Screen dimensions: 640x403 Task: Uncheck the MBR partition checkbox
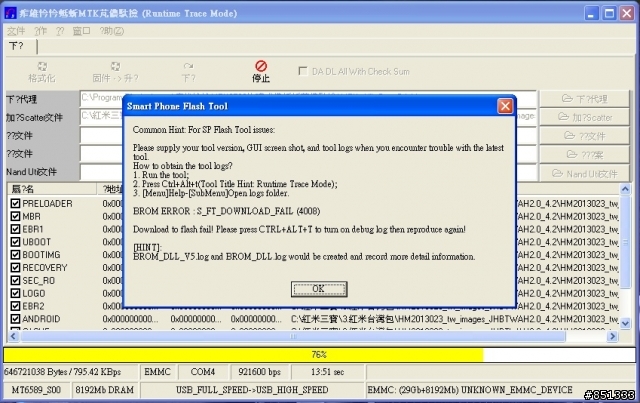pyautogui.click(x=15, y=216)
